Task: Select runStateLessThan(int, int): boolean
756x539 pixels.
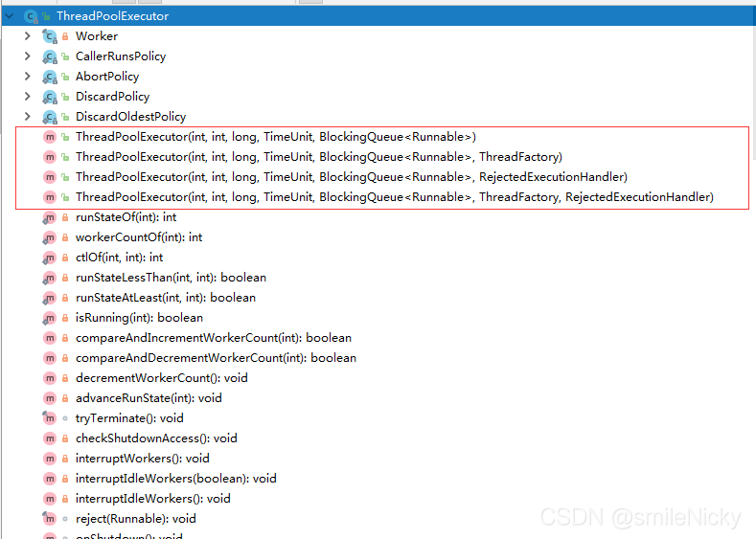Action: point(171,278)
